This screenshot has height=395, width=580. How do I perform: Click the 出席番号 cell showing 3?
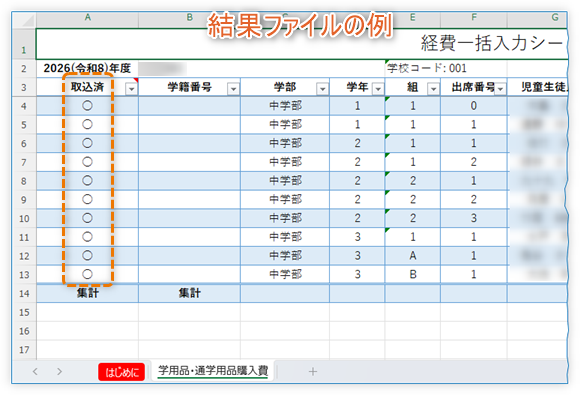pyautogui.click(x=474, y=219)
